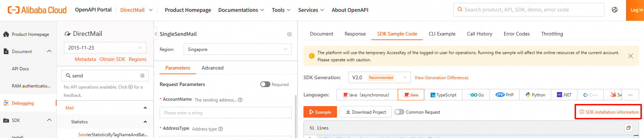Switch to the Document tab
644x138 pixels.
pos(321,34)
